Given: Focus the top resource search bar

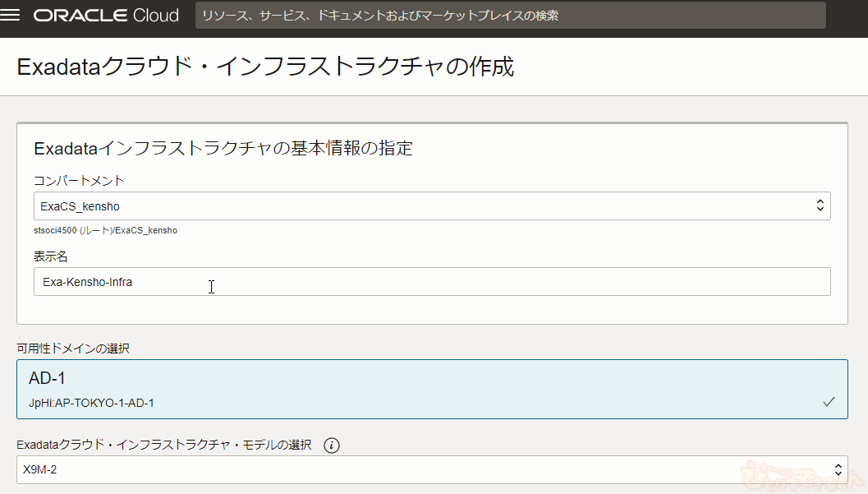Looking at the screenshot, I should click(x=510, y=16).
